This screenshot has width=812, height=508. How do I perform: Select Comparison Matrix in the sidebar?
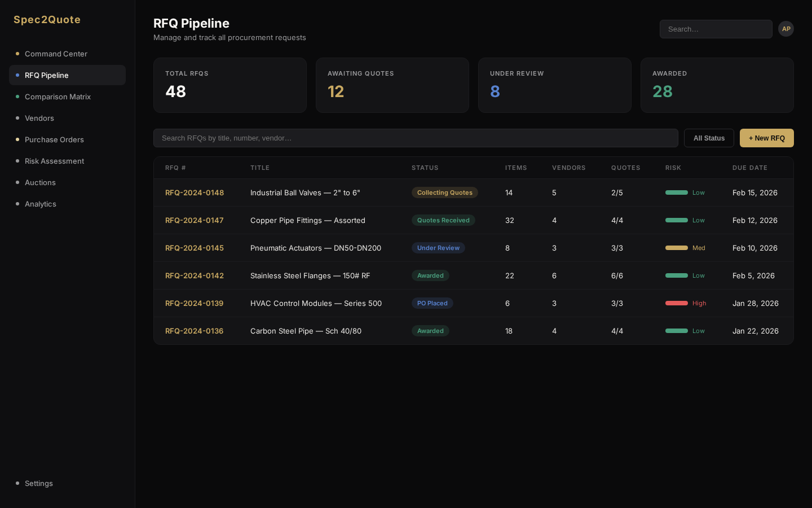tap(58, 97)
